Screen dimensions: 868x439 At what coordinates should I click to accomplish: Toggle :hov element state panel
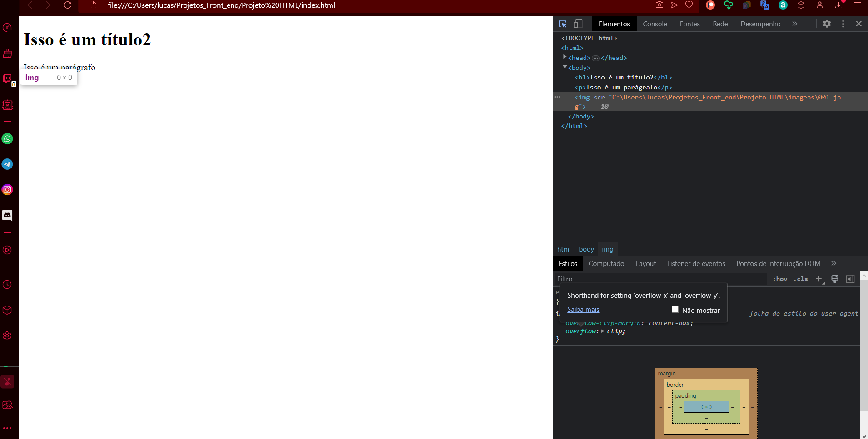tap(780, 279)
